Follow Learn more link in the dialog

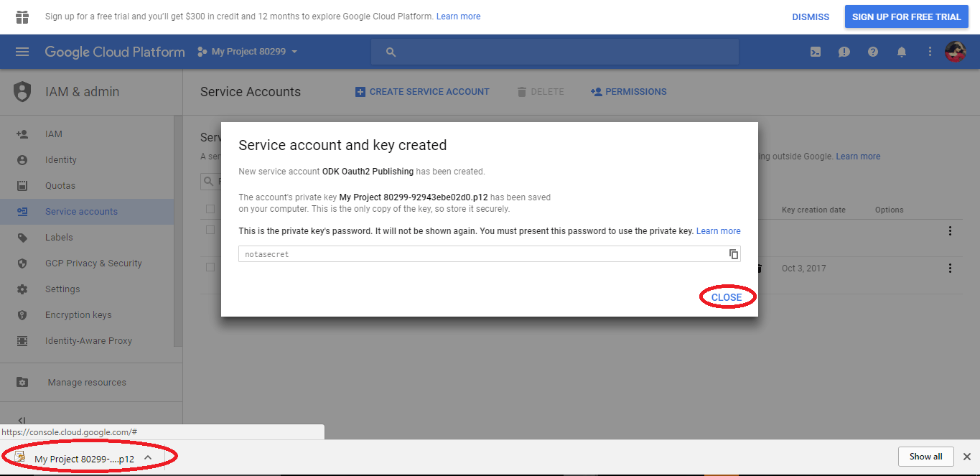(719, 231)
